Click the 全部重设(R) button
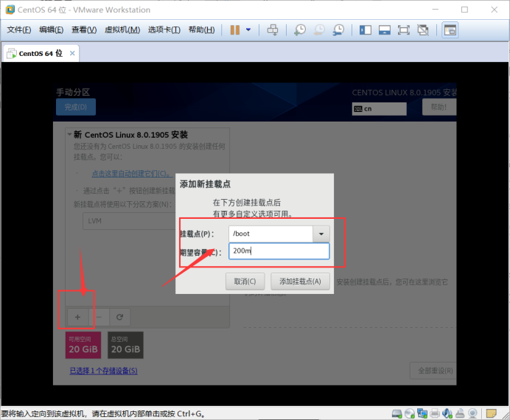 (x=435, y=371)
